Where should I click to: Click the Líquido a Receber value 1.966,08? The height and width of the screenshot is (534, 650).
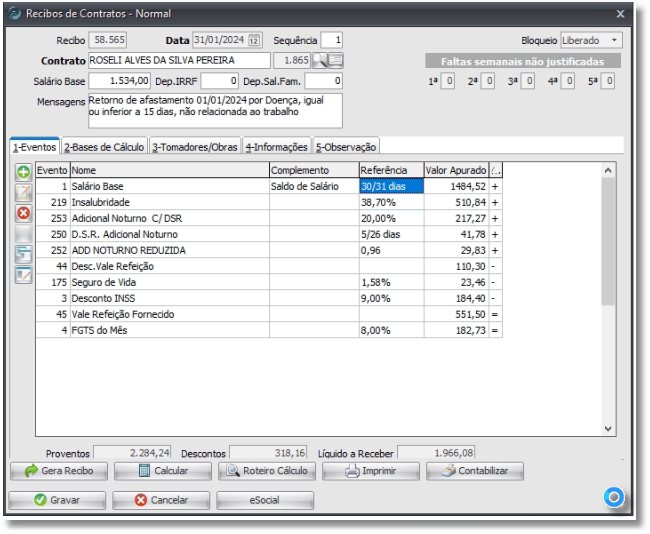[x=436, y=453]
